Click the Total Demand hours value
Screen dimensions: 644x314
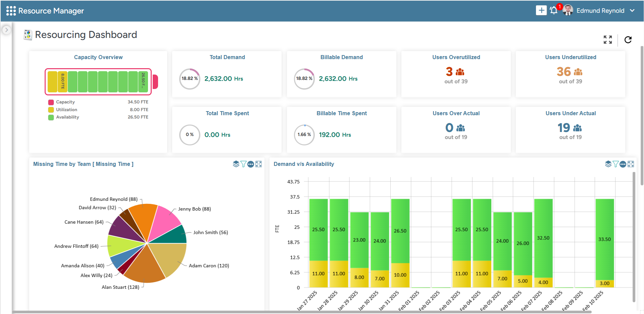coord(224,79)
